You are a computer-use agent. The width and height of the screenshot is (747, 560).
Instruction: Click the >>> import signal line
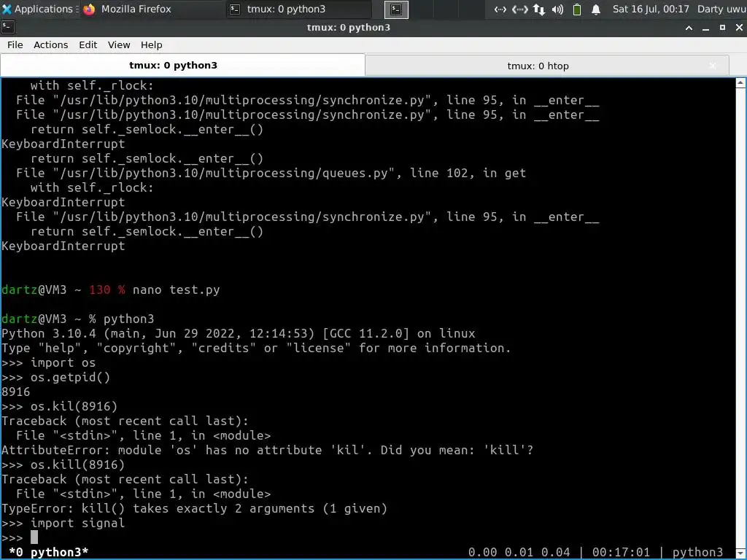pos(63,524)
